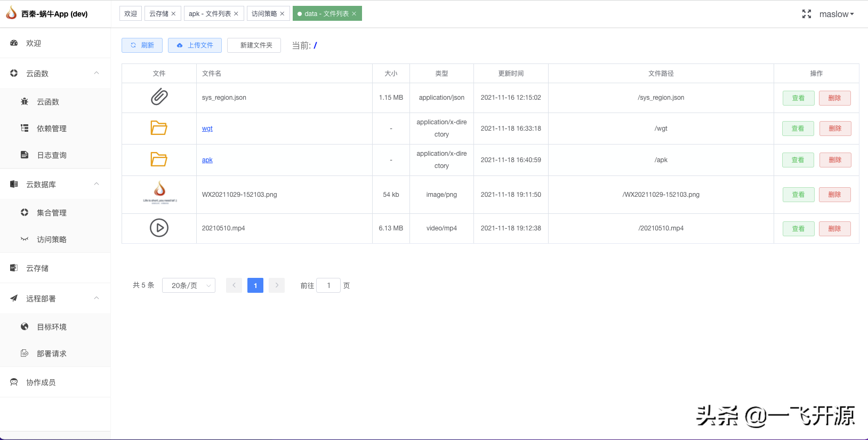Toggle fullscreen using the expand icon
868x440 pixels.
[807, 14]
